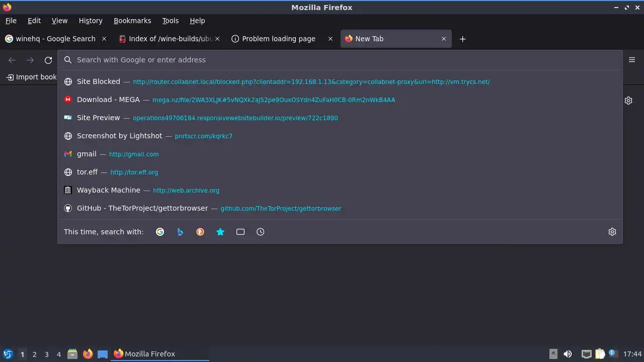Search in open Tabs icon

240,232
